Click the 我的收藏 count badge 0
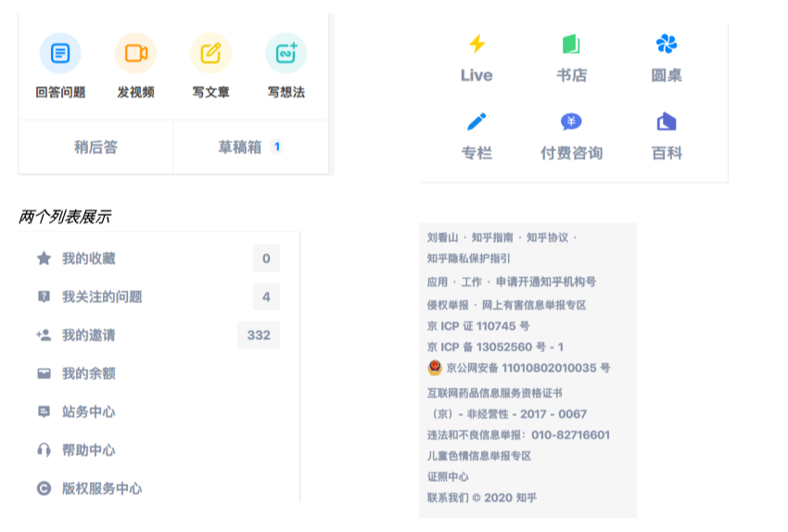788x532 pixels. [266, 259]
